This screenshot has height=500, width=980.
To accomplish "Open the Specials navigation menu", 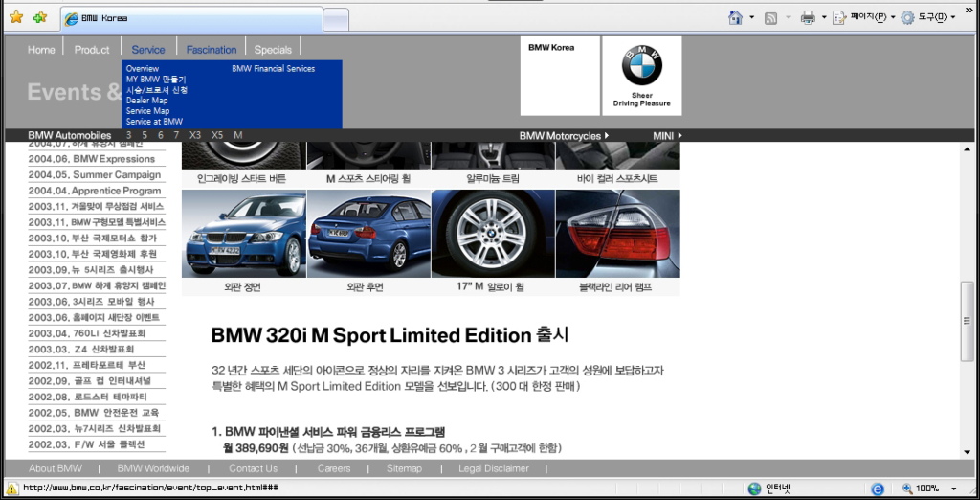I will pyautogui.click(x=273, y=50).
